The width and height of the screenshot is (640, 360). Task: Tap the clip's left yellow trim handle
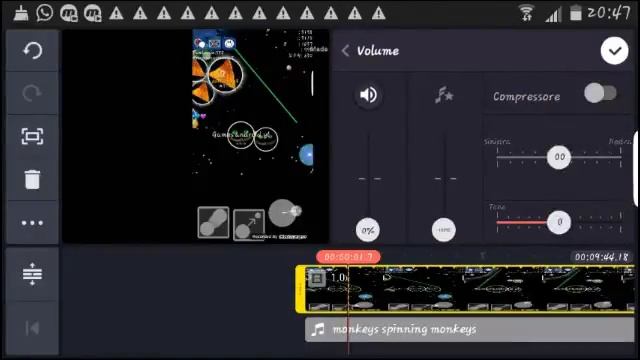(300, 289)
